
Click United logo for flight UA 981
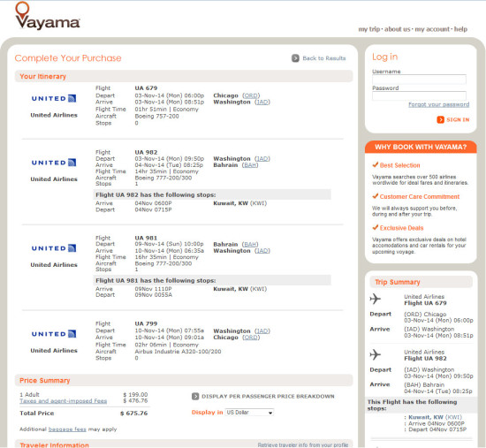54,248
